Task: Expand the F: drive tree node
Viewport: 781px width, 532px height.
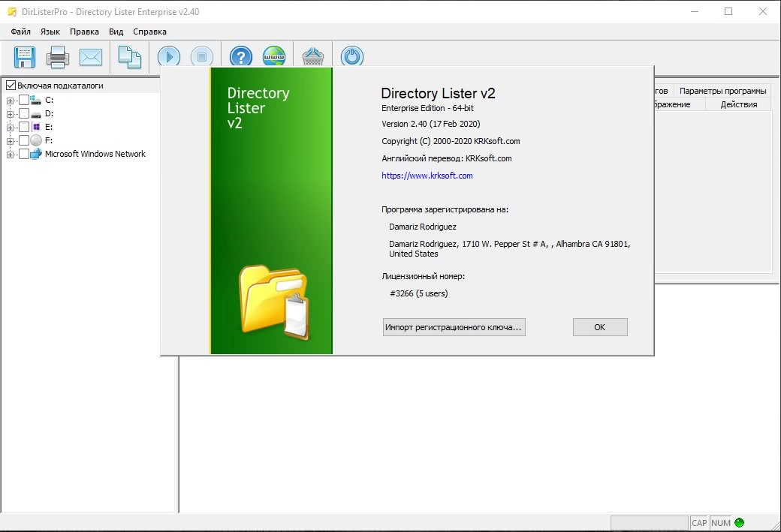Action: [10, 141]
